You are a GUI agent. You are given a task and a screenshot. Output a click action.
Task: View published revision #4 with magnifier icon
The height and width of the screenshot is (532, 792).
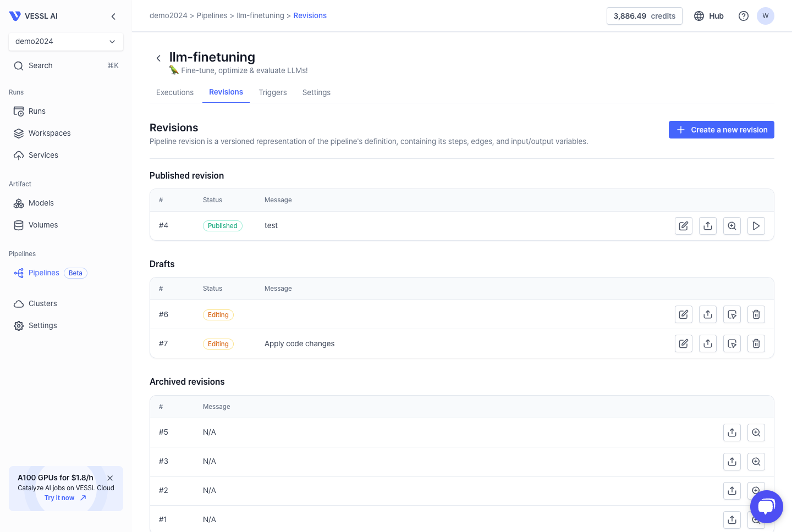point(732,226)
